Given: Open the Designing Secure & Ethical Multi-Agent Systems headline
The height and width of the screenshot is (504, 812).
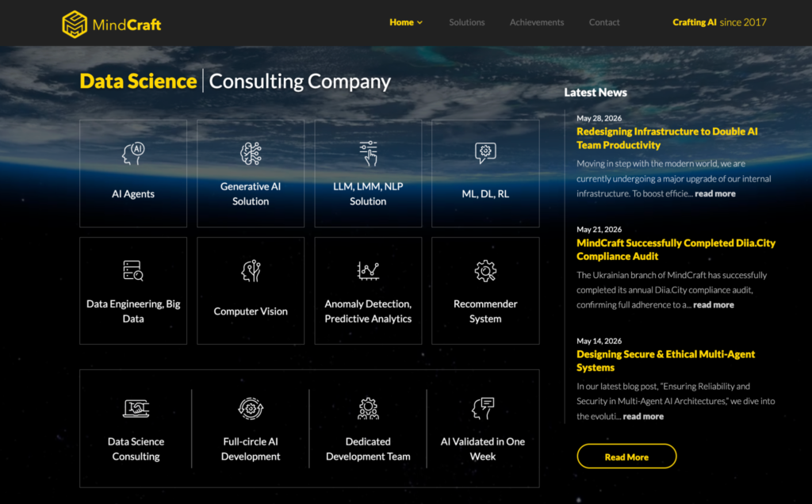Looking at the screenshot, I should (665, 361).
